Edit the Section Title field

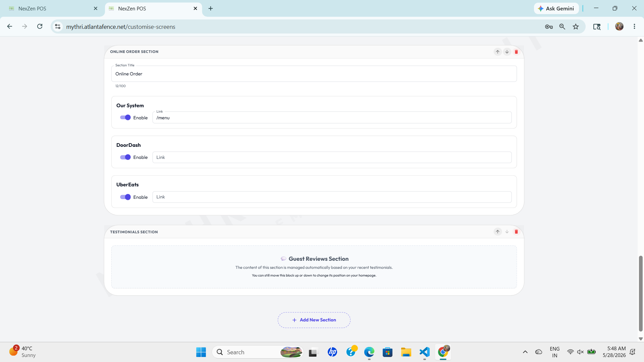(x=314, y=74)
